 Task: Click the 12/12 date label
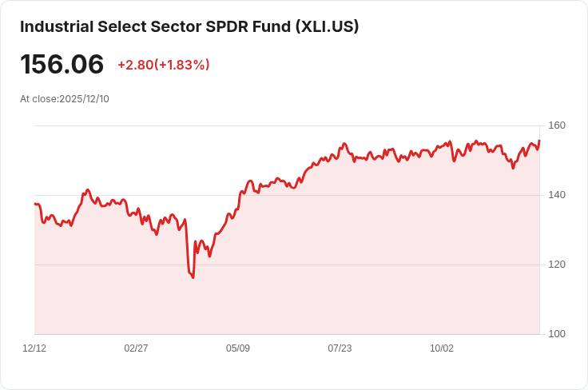coord(34,348)
